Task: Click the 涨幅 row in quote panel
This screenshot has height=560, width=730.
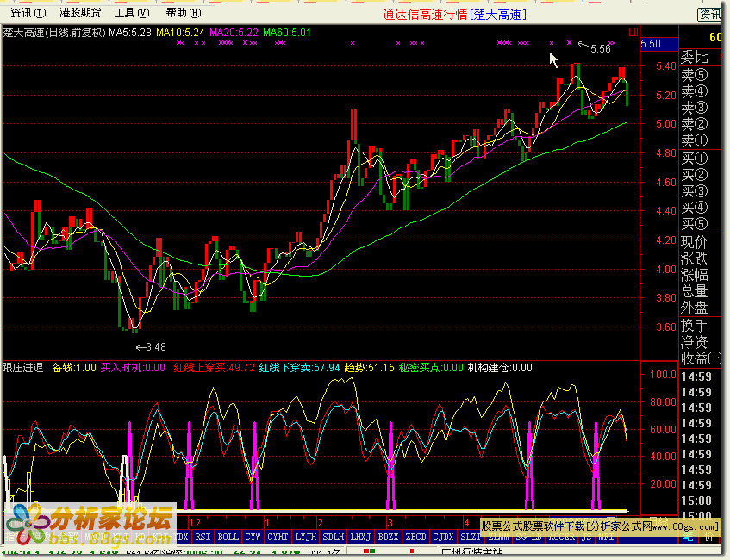Action: [701, 275]
